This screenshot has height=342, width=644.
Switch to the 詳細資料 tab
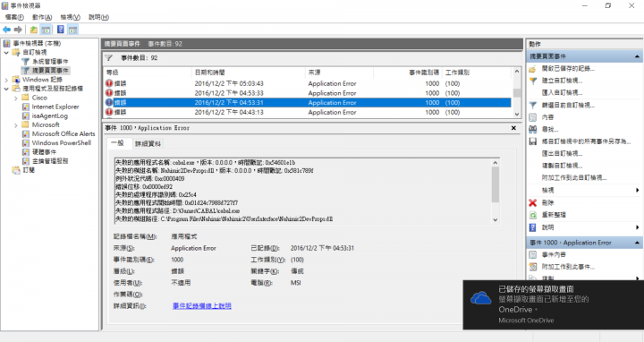pyautogui.click(x=148, y=143)
